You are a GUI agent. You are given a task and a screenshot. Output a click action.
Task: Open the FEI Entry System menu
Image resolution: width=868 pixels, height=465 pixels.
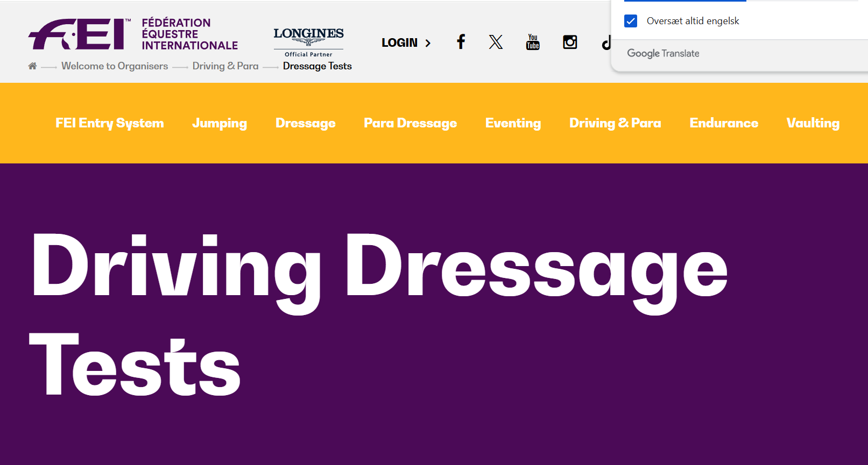(110, 123)
